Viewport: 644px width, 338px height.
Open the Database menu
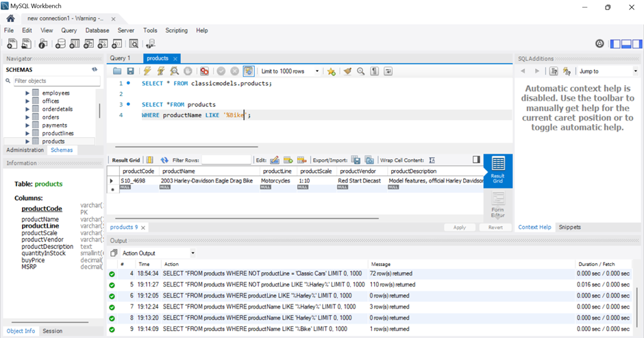97,30
